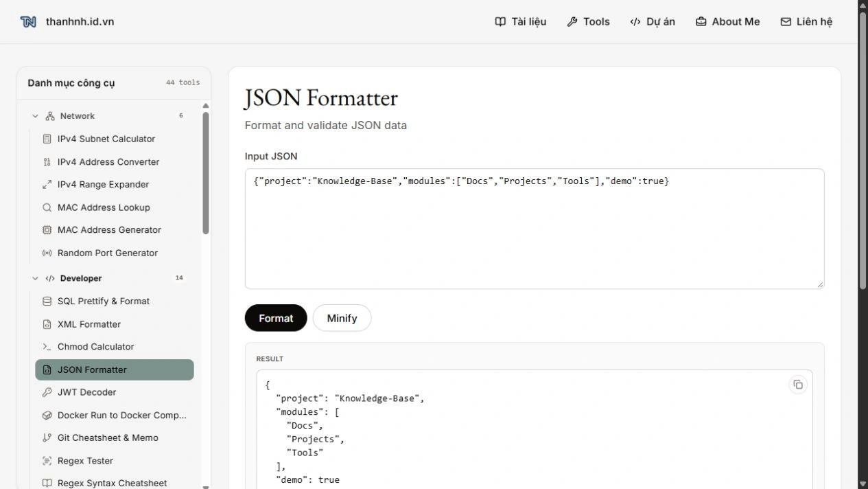Screen dimensions: 868x489
Task: Click the JWT Decoder key icon
Action: pyautogui.click(x=47, y=392)
